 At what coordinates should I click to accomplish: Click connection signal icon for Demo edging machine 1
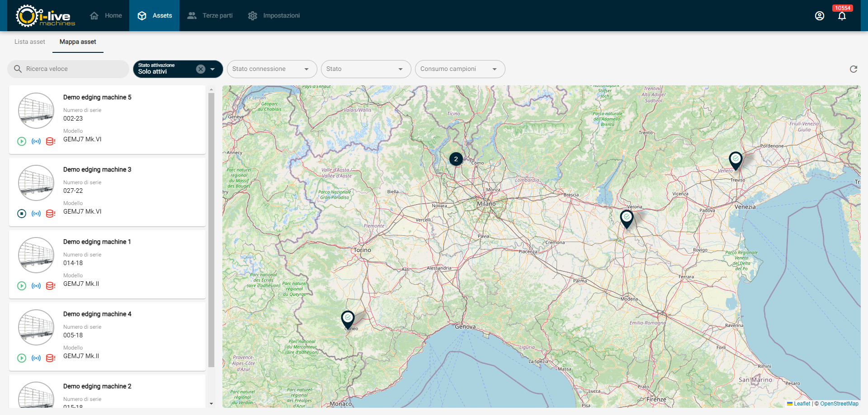click(36, 286)
